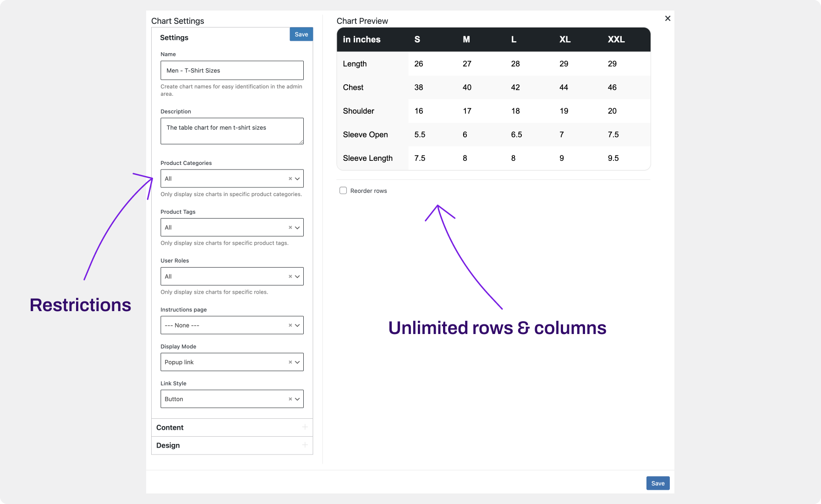Close the Chart Settings modal
This screenshot has height=504, width=821.
[668, 18]
